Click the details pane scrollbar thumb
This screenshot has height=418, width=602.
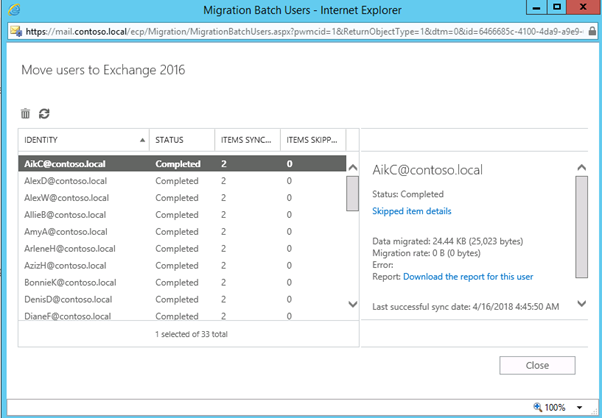(582, 227)
